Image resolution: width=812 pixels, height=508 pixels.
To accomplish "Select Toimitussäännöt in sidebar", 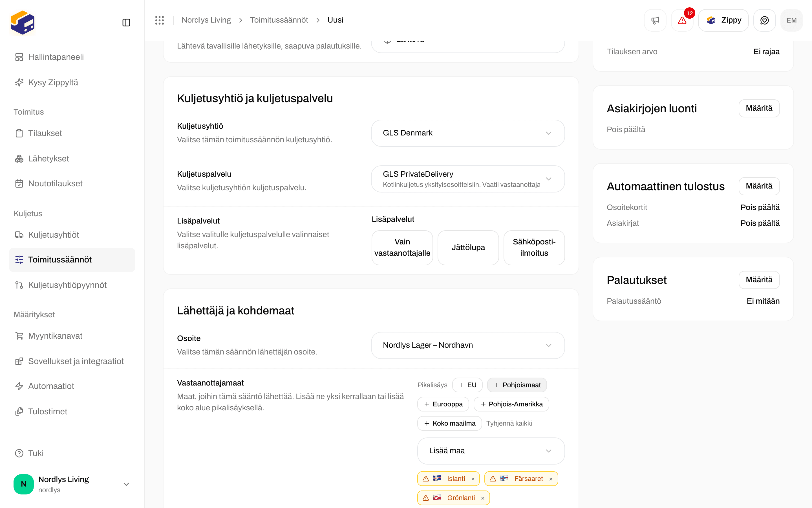I will (x=72, y=260).
